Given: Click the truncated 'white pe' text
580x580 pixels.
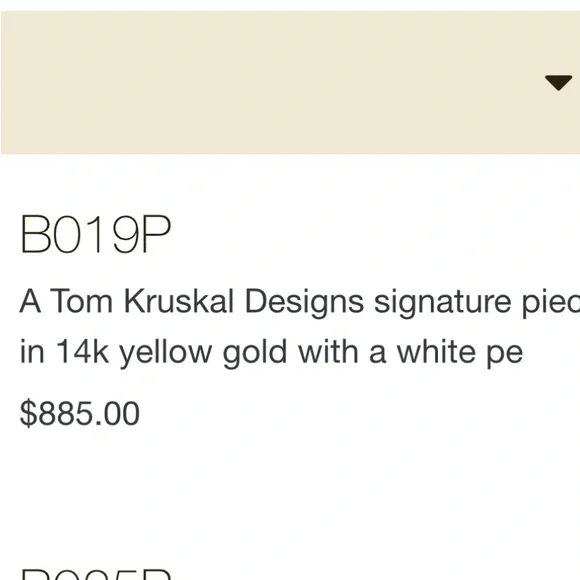Looking at the screenshot, I should pos(460,352).
